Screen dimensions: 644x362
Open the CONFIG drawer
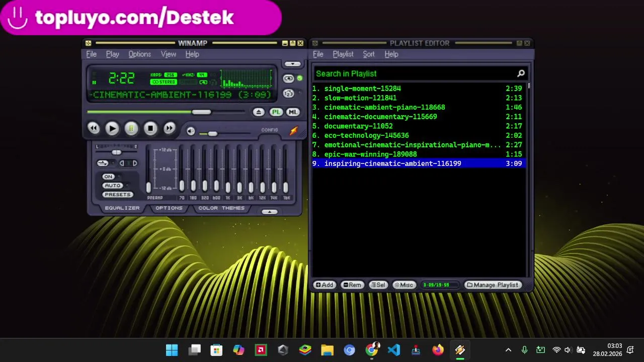(269, 130)
